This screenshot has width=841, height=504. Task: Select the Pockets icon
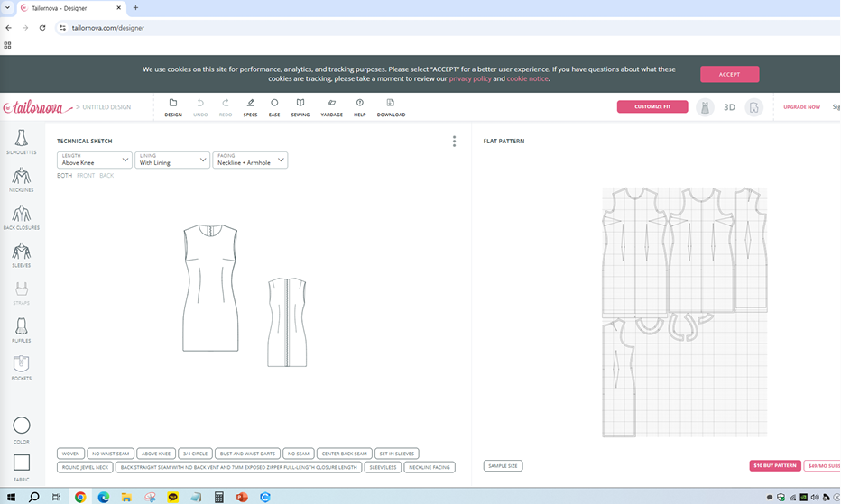tap(22, 365)
